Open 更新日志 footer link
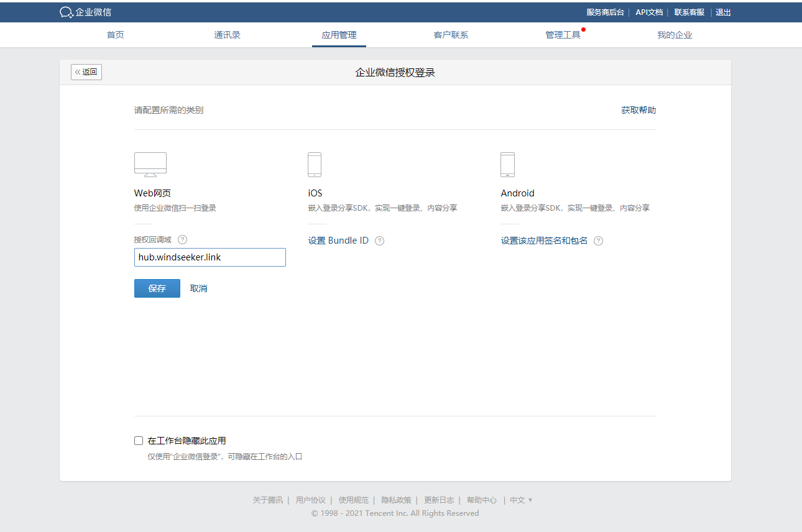This screenshot has height=532, width=802. click(x=439, y=500)
